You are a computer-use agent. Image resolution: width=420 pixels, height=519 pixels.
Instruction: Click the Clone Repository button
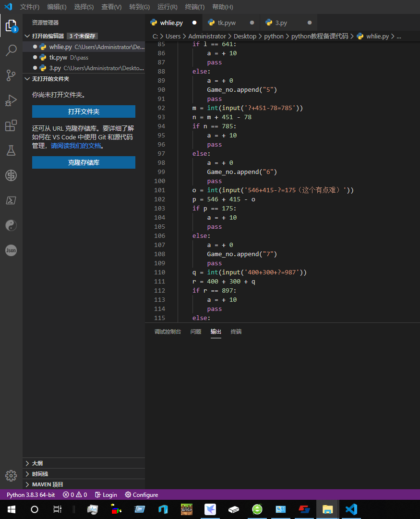pos(84,162)
